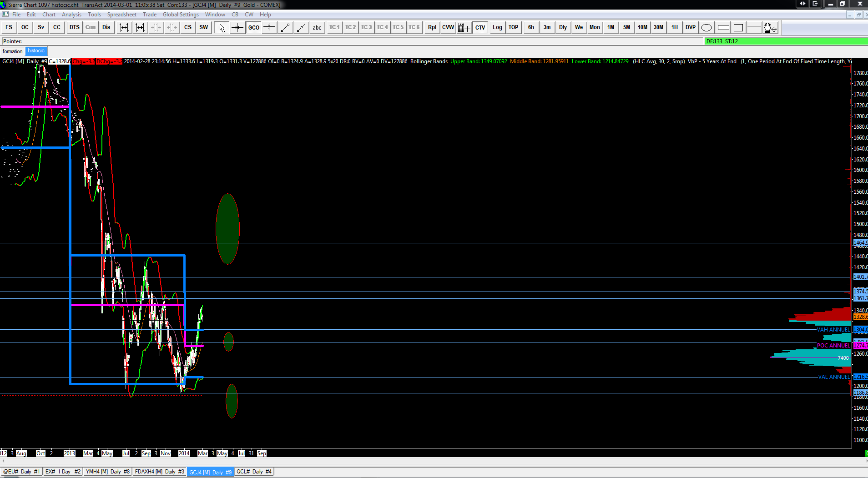Open the File menu
This screenshot has height=478, width=868.
click(16, 15)
